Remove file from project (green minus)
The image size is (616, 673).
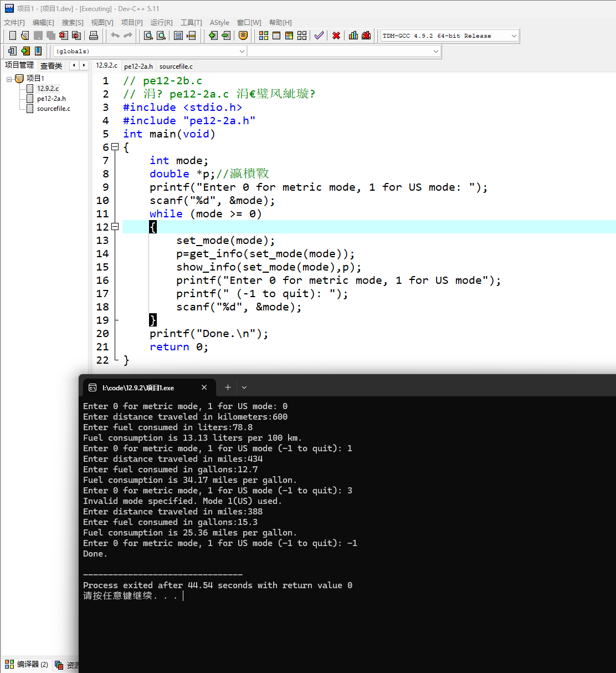tap(226, 35)
